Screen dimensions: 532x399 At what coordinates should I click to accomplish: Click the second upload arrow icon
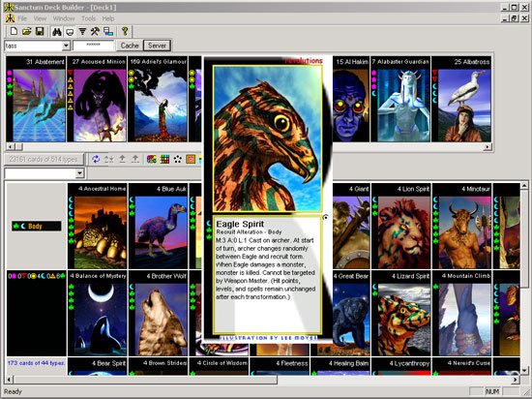135,159
